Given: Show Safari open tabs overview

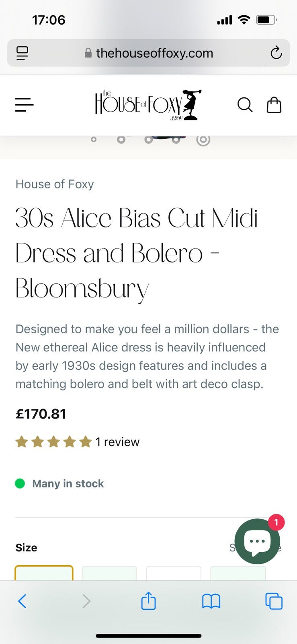Looking at the screenshot, I should 274,601.
